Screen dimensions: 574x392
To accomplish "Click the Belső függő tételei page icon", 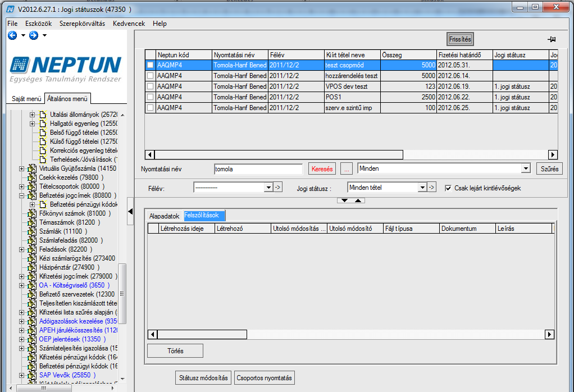I will [x=43, y=133].
